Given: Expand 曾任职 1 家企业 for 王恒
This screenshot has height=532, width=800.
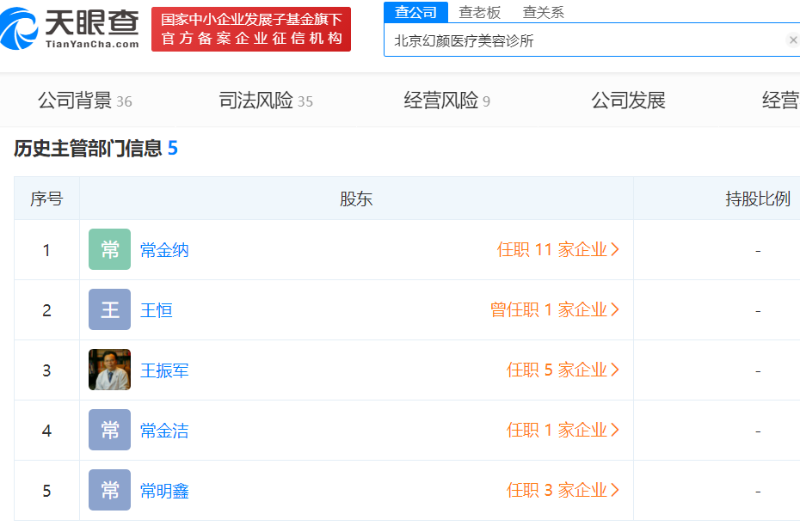Looking at the screenshot, I should click(x=555, y=310).
